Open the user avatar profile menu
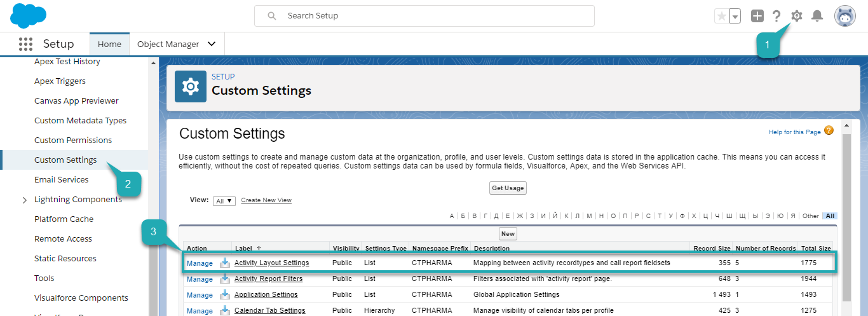This screenshot has height=316, width=868. [844, 17]
